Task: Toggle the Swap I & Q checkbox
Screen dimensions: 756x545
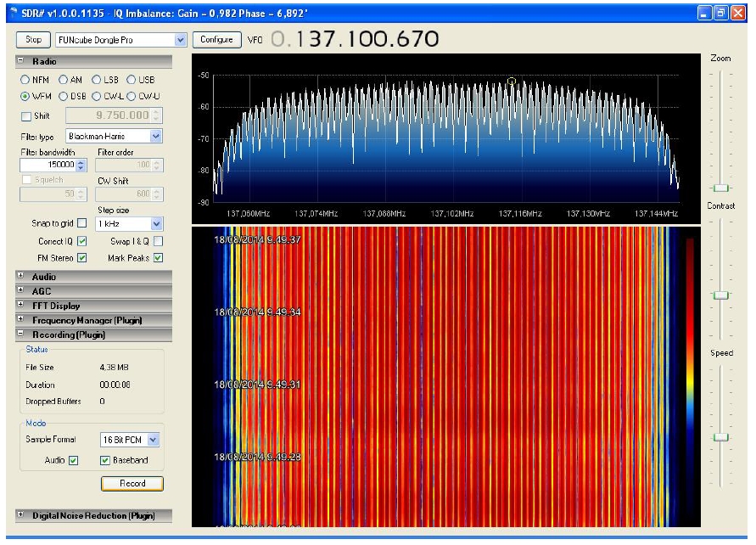Action: tap(158, 242)
